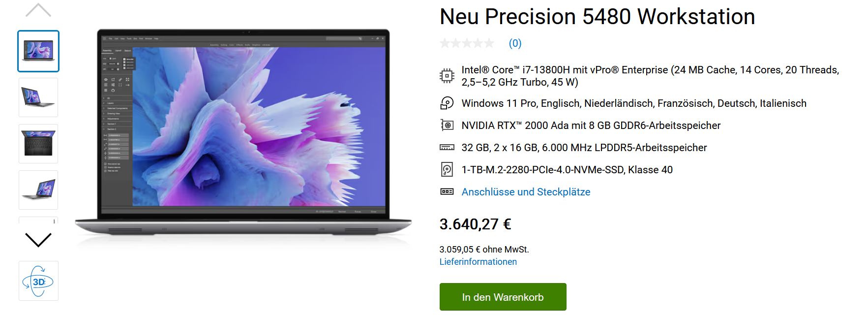Image resolution: width=868 pixels, height=316 pixels.
Task: Show previous thumbnails with up chevron
Action: 38,10
